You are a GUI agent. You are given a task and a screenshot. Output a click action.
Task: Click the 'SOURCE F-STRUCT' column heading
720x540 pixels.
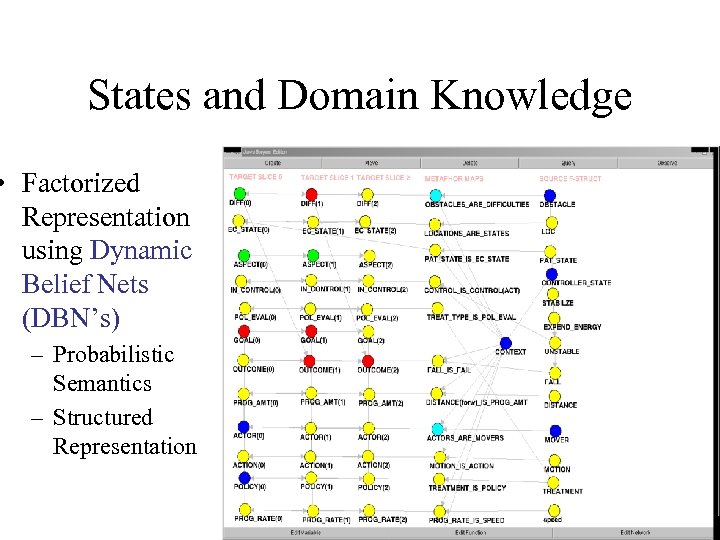570,178
